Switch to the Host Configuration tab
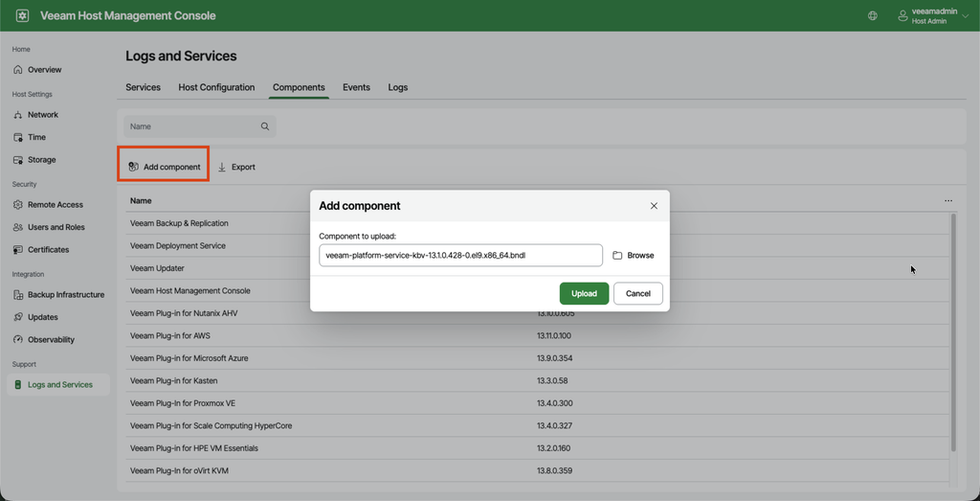The image size is (980, 501). click(216, 87)
